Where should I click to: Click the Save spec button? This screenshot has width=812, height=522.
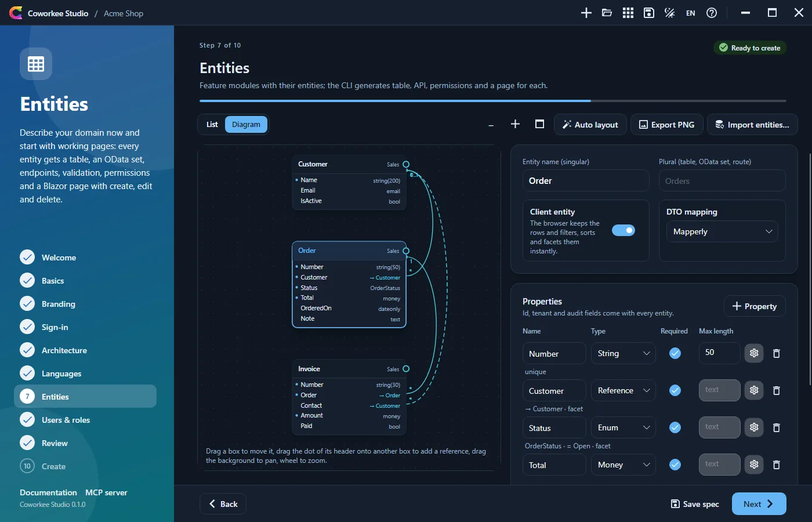(695, 504)
